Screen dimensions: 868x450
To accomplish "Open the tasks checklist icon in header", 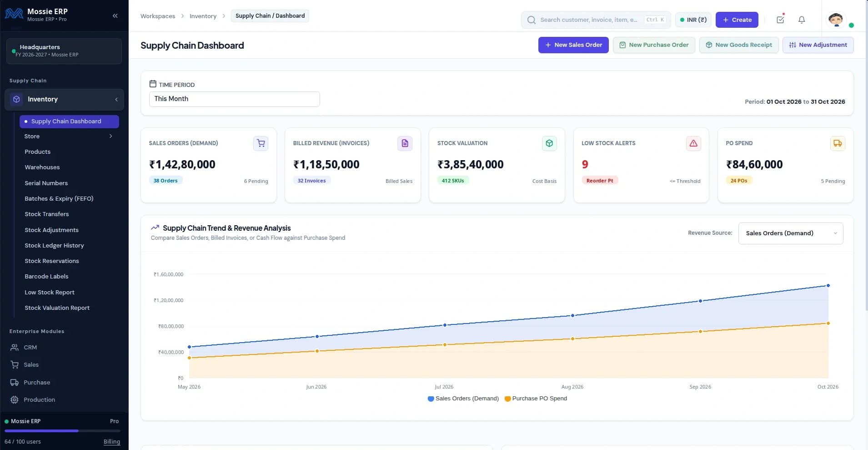I will (x=780, y=20).
